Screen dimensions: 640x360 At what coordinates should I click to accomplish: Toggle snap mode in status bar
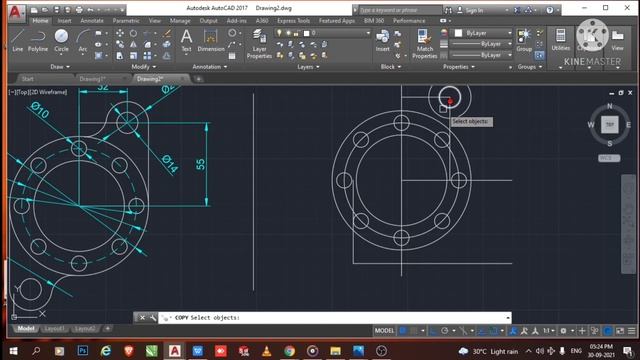(413, 331)
